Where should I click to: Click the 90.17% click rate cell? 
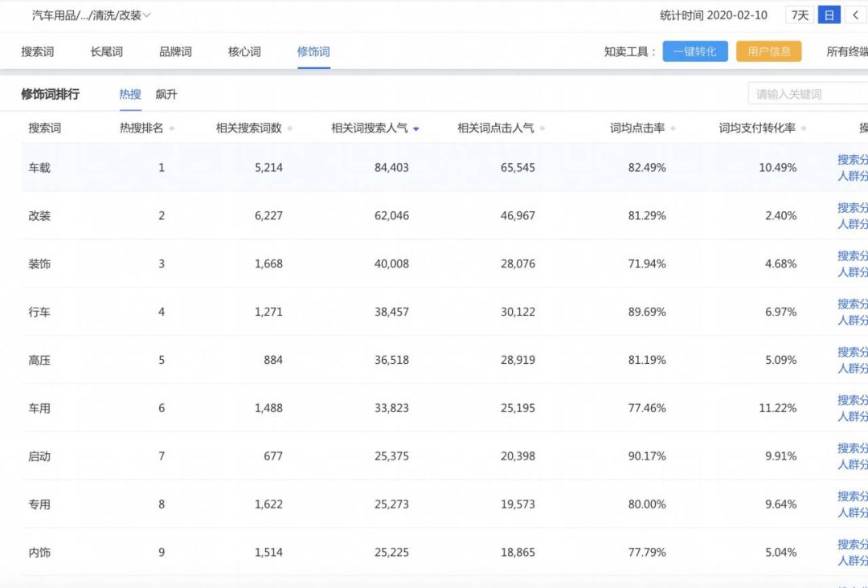pos(646,456)
